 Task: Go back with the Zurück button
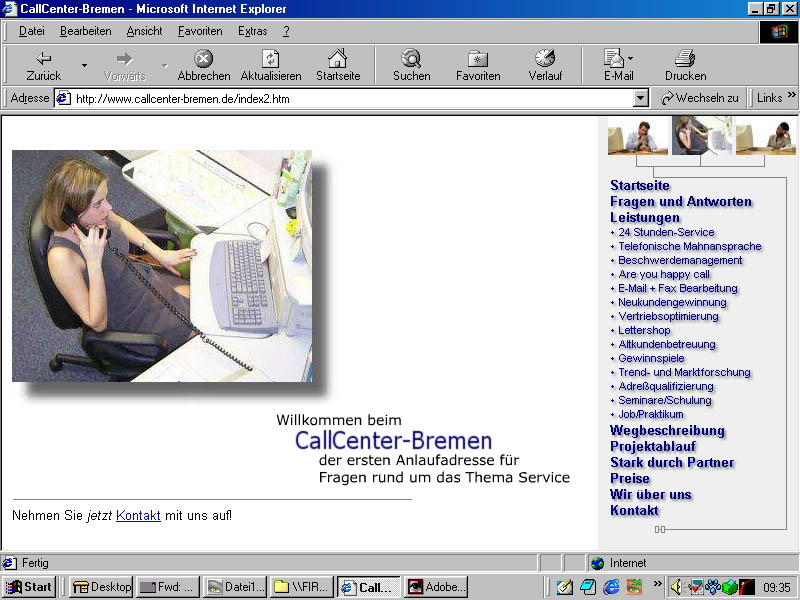tap(43, 65)
